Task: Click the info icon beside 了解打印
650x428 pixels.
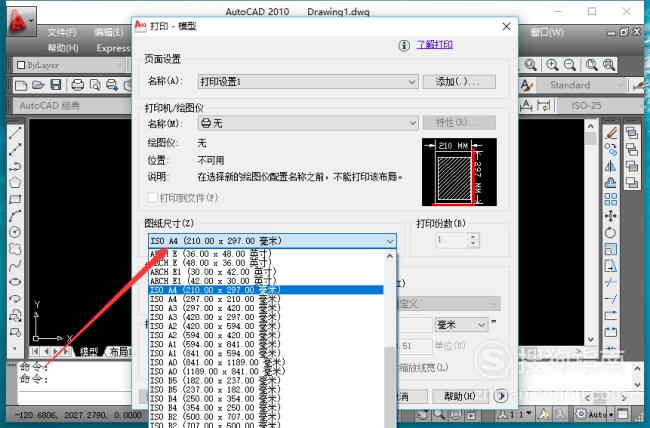Action: tap(404, 45)
